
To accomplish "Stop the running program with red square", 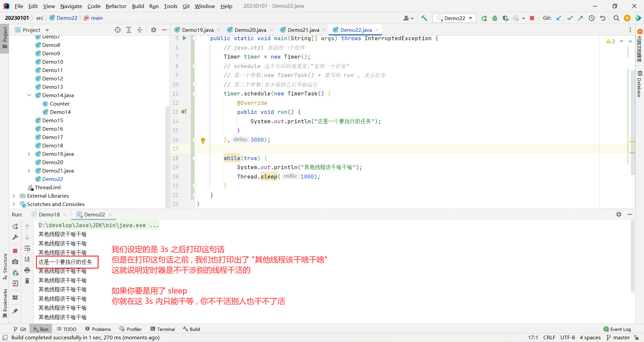I will click(x=532, y=18).
